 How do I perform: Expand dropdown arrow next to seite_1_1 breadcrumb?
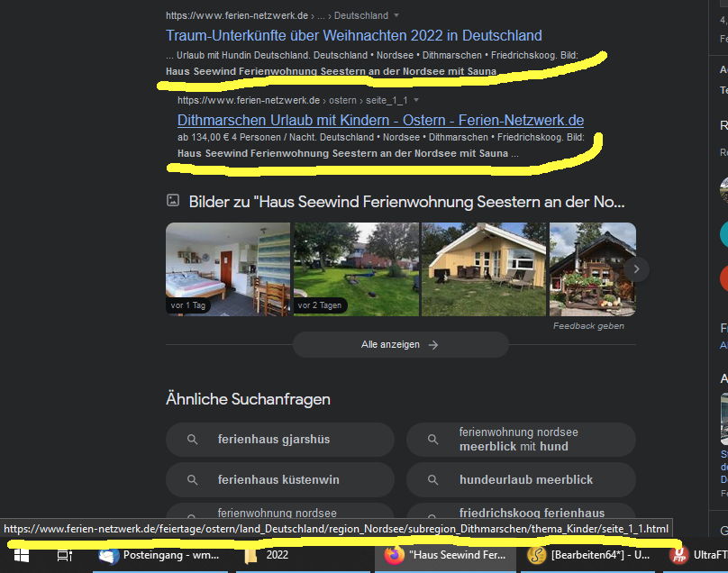click(416, 100)
